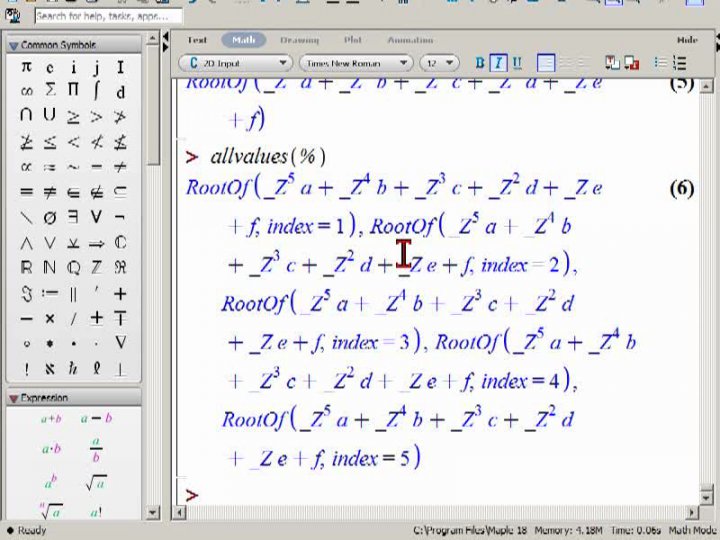Insert the a·b product template
This screenshot has width=720, height=540.
pos(51,449)
